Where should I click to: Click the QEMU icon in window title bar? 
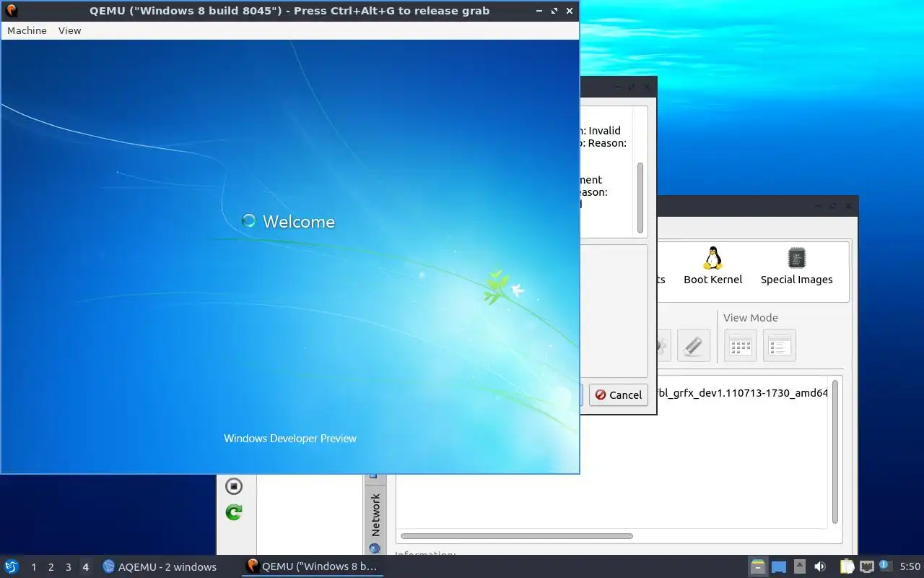(11, 11)
